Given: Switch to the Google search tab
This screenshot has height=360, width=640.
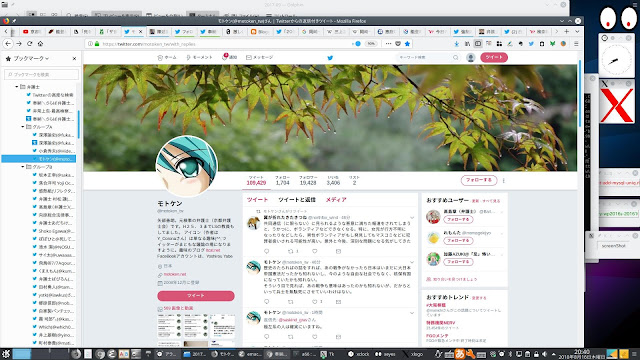Looking at the screenshot, I should (x=310, y=31).
